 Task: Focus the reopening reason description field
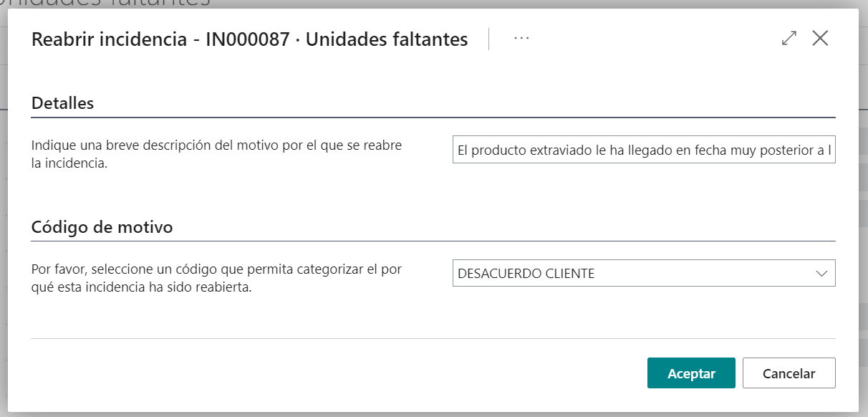click(643, 151)
